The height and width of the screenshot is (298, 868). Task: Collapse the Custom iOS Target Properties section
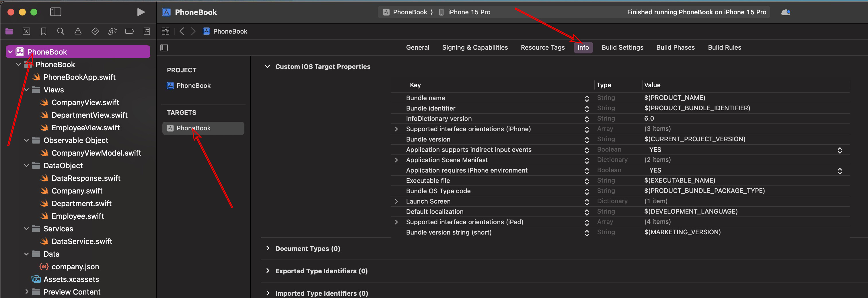[268, 66]
